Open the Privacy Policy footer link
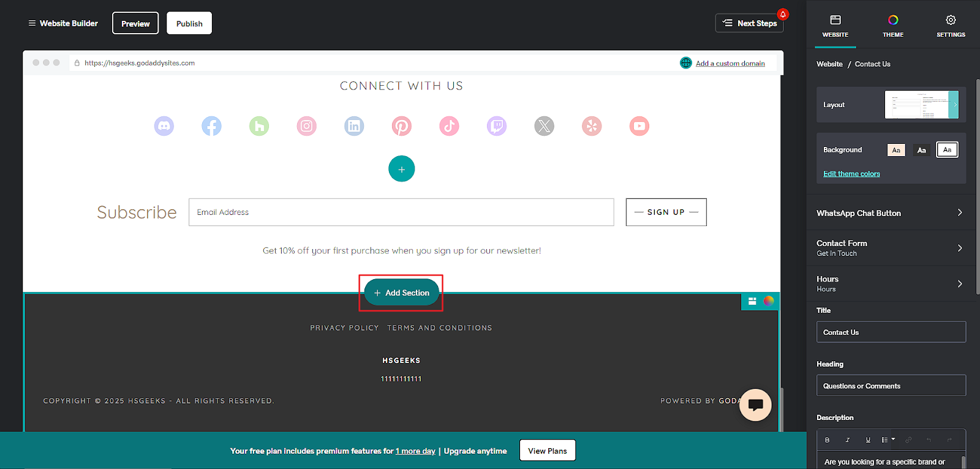The width and height of the screenshot is (980, 469). coord(345,328)
